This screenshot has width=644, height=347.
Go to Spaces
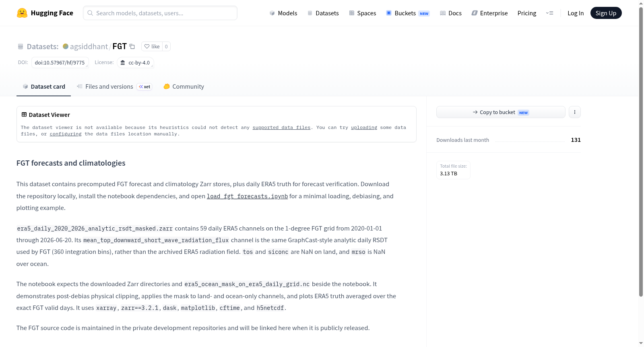362,13
